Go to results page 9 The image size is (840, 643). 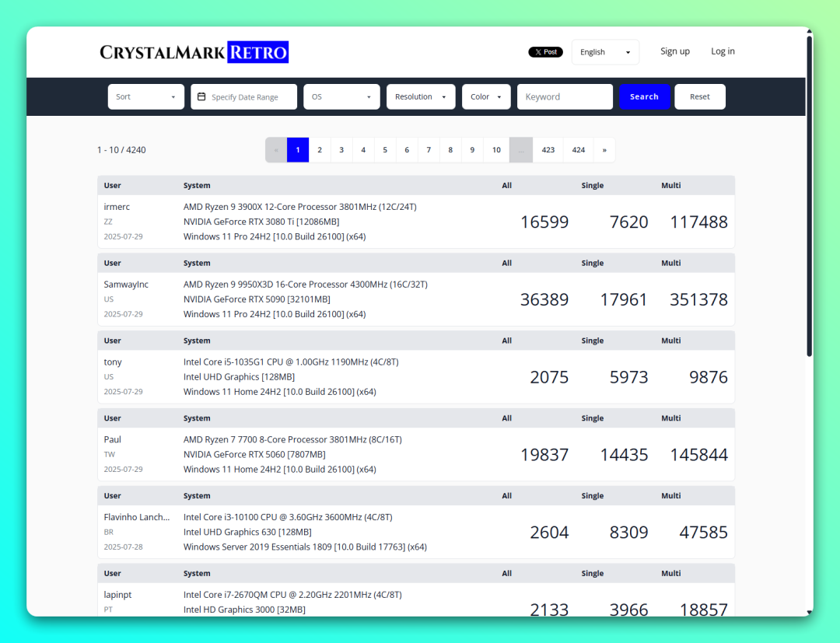[472, 150]
